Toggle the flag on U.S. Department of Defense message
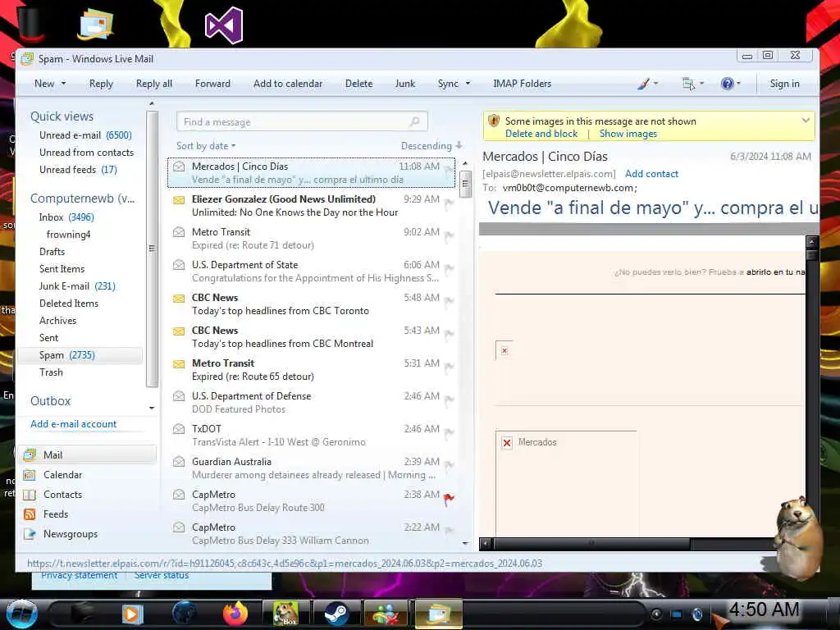Image resolution: width=840 pixels, height=630 pixels. pyautogui.click(x=449, y=400)
